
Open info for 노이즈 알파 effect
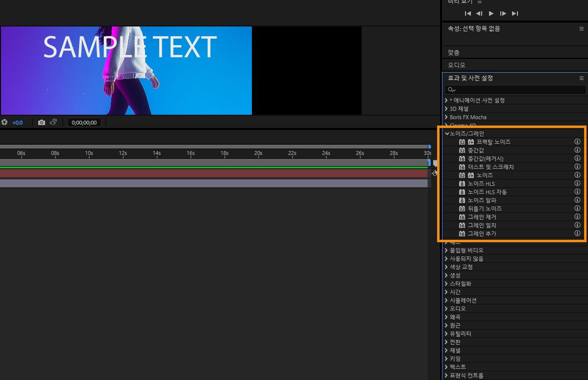coord(577,200)
